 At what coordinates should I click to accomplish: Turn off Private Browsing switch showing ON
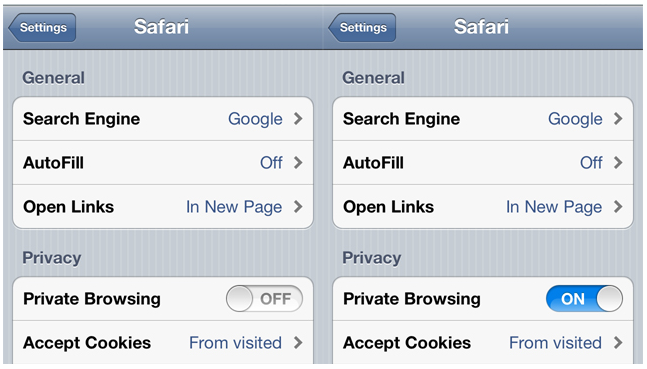[x=584, y=298]
